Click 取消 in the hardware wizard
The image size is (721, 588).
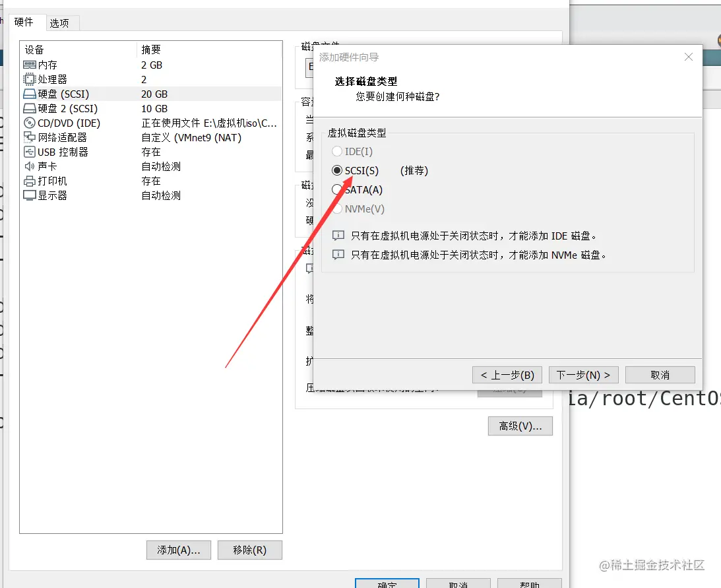coord(660,375)
